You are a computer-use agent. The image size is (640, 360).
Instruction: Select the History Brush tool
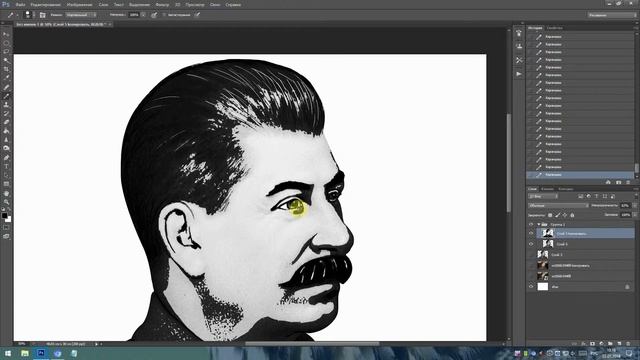[6, 113]
